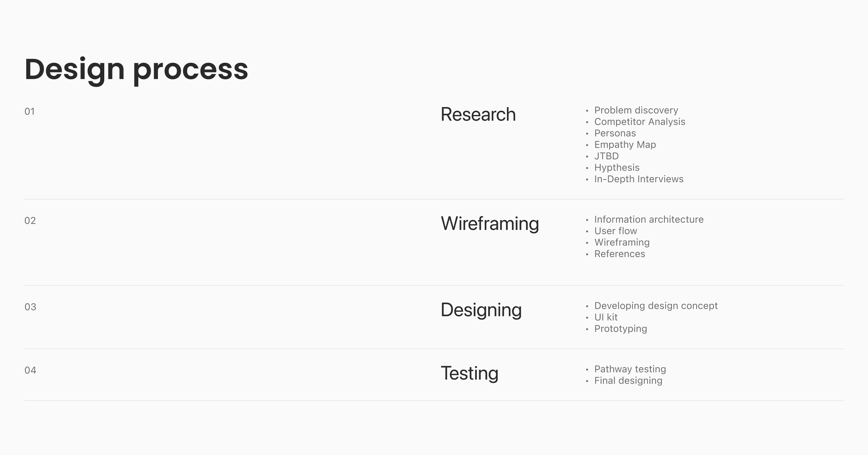Select the Research section title

click(x=478, y=114)
